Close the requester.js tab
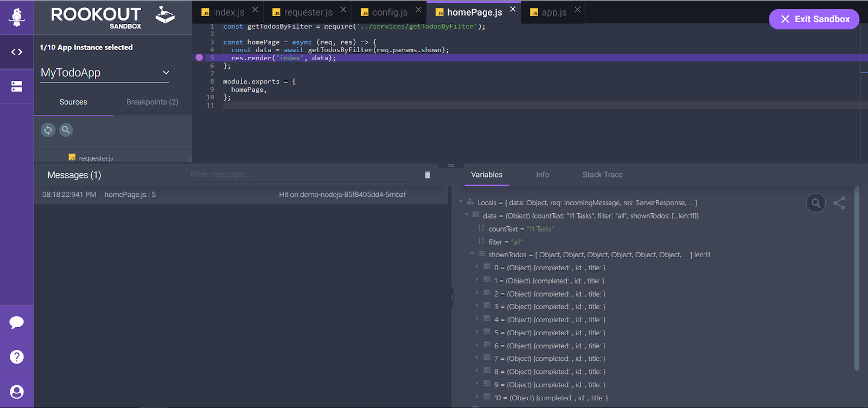This screenshot has height=408, width=868. click(343, 10)
